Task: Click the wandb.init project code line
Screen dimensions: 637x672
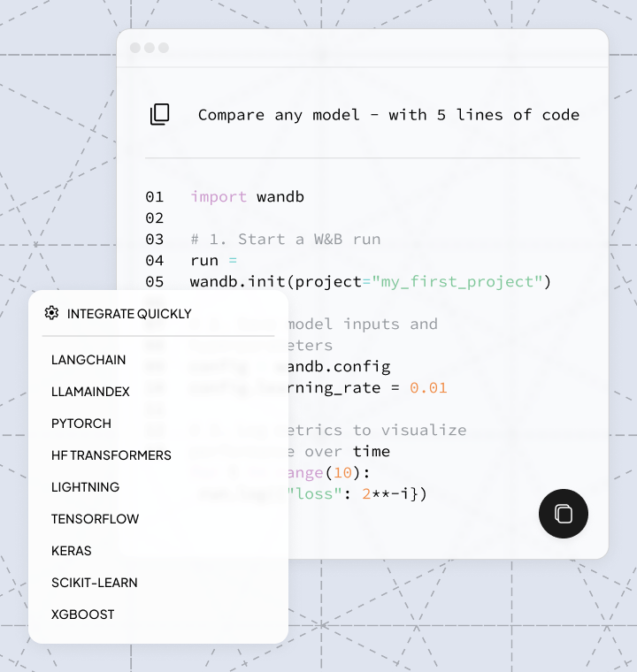Action: tap(370, 281)
